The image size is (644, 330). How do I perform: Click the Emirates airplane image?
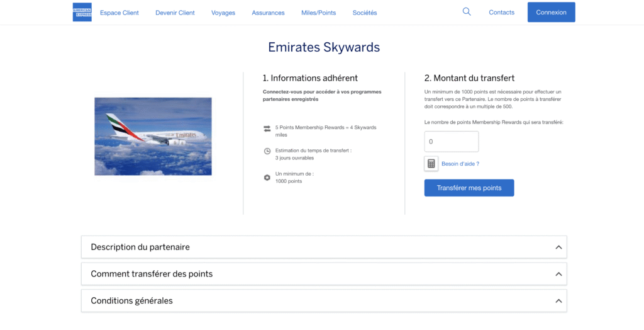tap(153, 136)
